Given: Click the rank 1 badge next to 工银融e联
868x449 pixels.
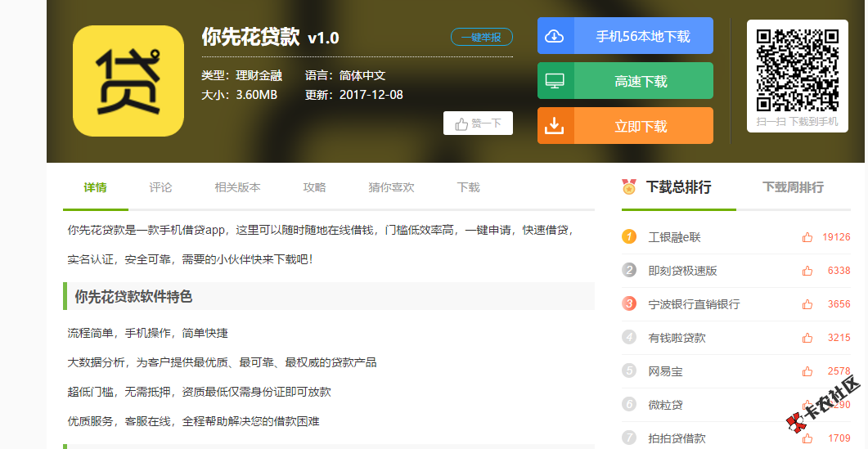Looking at the screenshot, I should click(629, 237).
